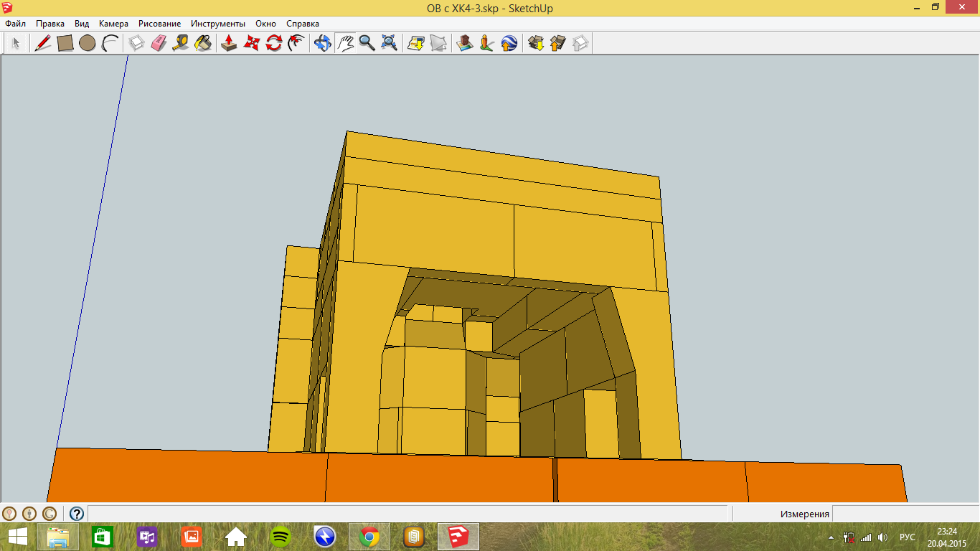This screenshot has height=551, width=980.
Task: Click the Zoom Extents tool
Action: (390, 43)
